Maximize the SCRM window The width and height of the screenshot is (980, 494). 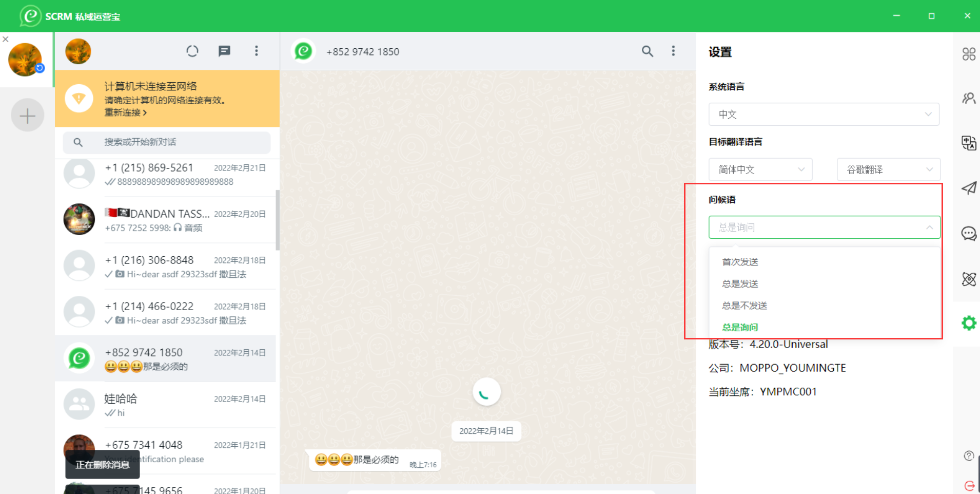coord(932,16)
